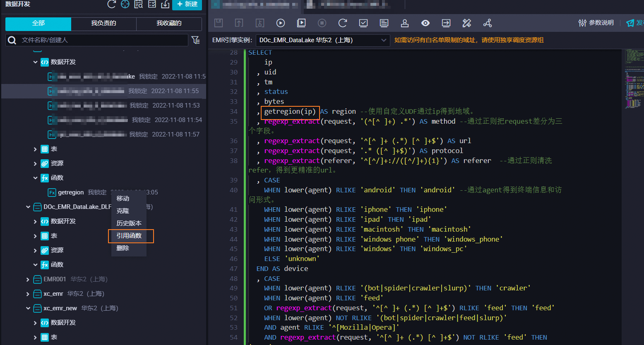This screenshot has height=345, width=644.
Task: Open the code search icon
Action: [139, 4]
